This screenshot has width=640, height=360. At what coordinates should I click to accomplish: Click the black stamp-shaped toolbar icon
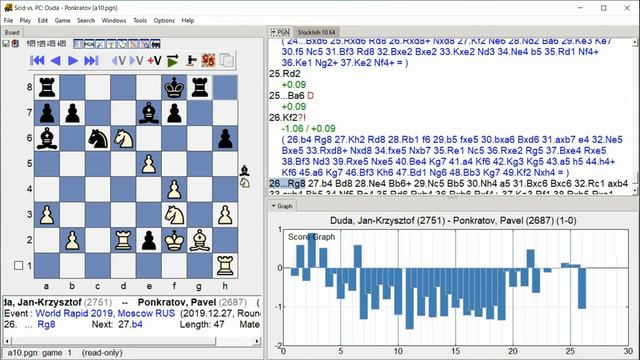191,61
